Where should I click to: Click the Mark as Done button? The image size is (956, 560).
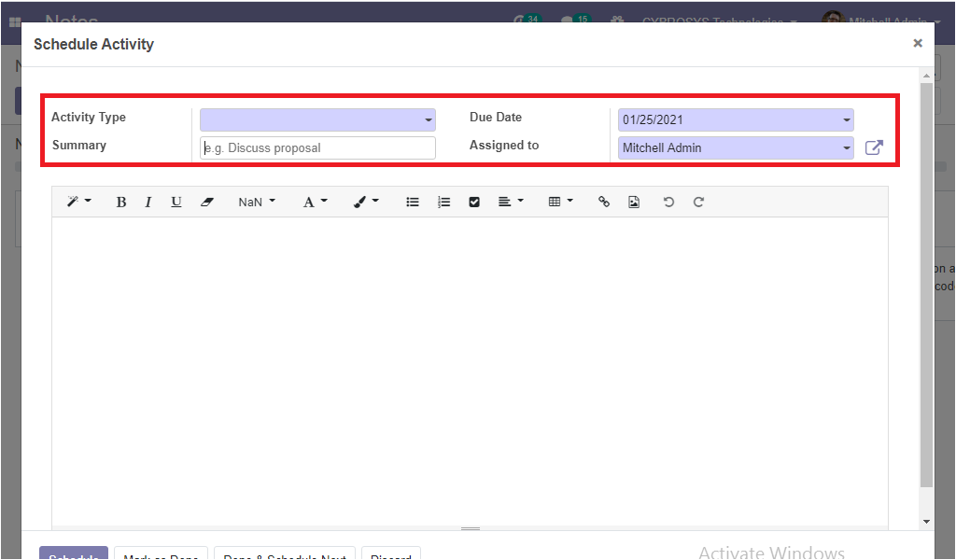tap(161, 553)
